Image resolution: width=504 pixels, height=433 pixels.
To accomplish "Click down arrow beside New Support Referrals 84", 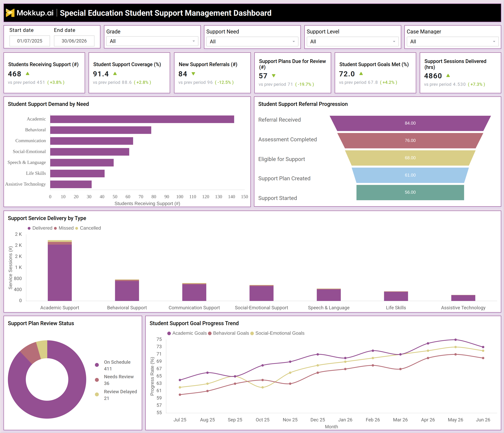I will tap(193, 74).
